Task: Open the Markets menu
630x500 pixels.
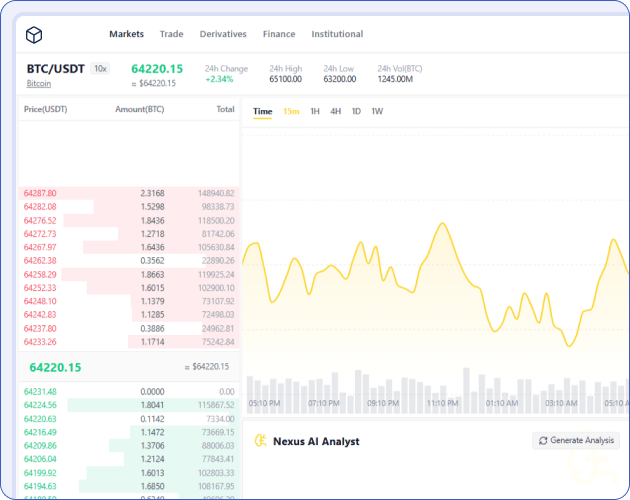Action: click(x=127, y=34)
